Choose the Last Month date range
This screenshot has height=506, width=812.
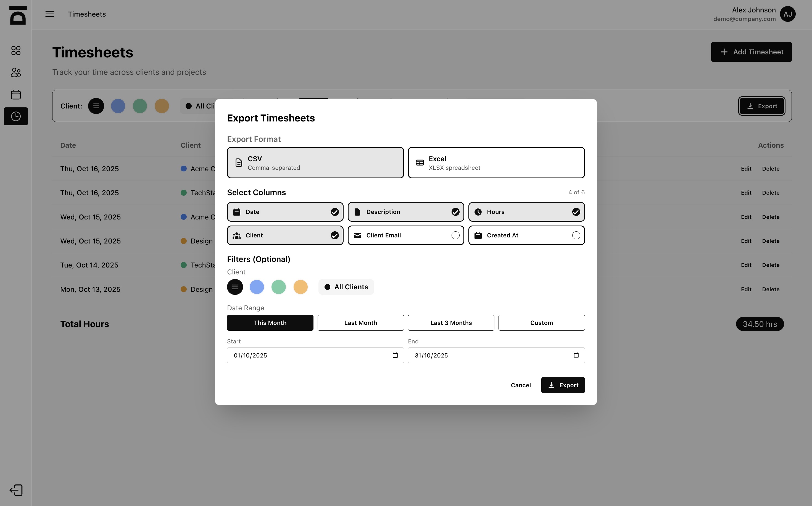point(360,323)
